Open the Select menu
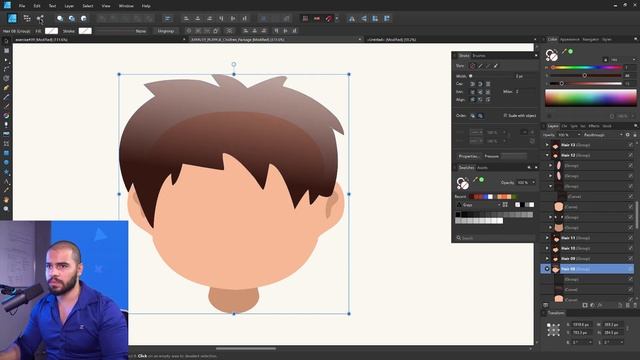Screen dimensions: 640x360 [x=88, y=6]
